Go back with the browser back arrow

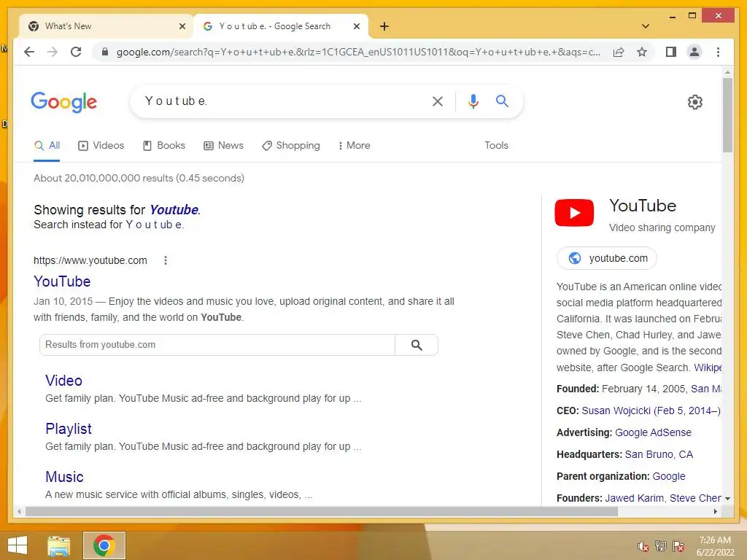click(x=29, y=52)
